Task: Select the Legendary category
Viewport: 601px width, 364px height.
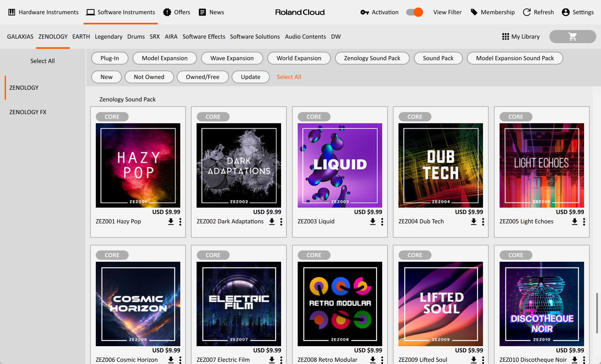Action: click(109, 37)
